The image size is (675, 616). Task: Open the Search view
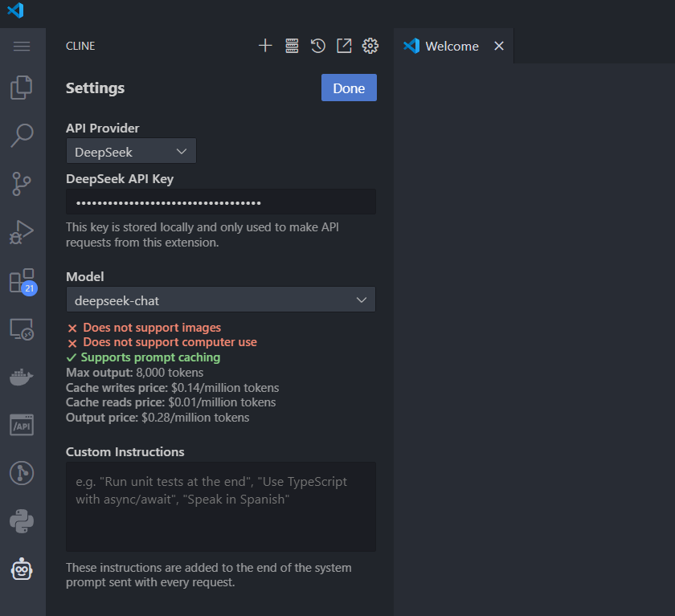coord(22,136)
